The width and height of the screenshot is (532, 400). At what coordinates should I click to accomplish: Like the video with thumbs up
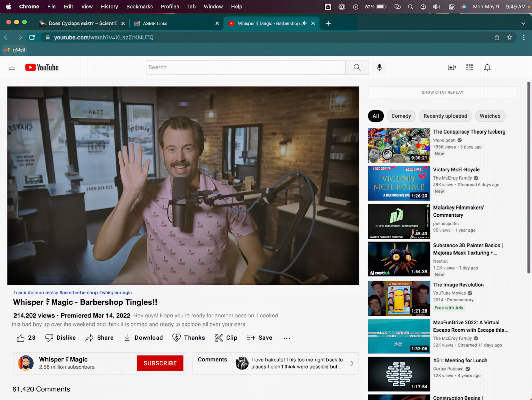tap(21, 338)
